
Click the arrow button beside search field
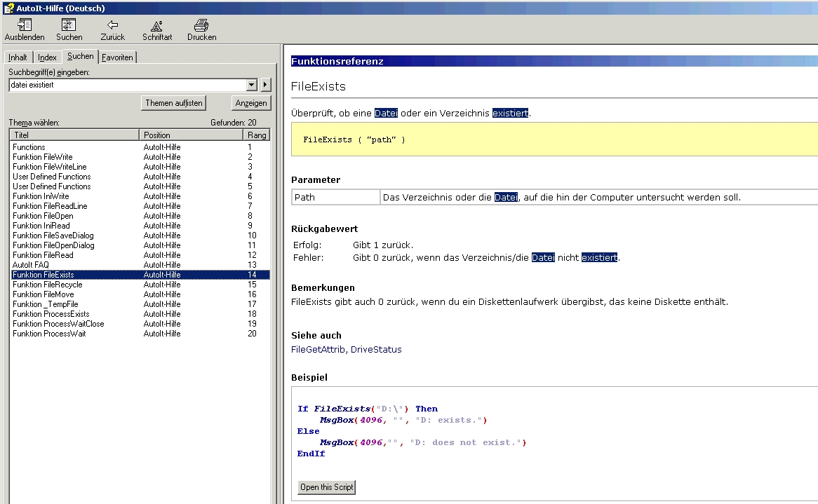point(265,85)
